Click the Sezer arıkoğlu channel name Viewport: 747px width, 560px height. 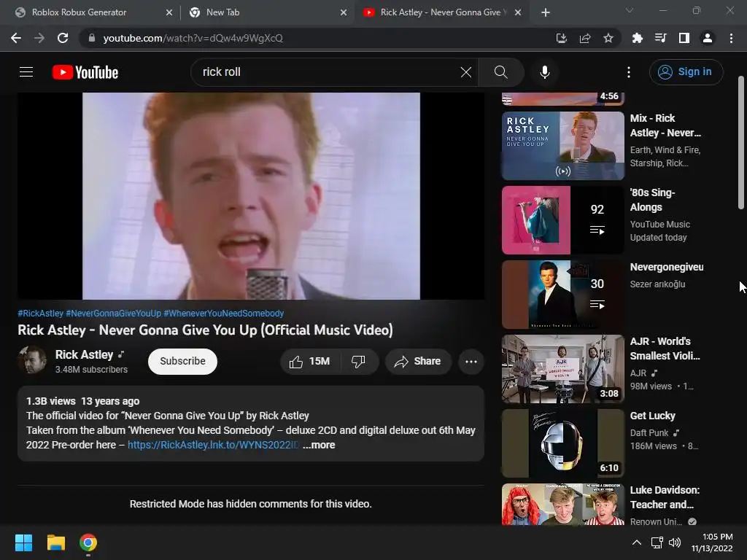coord(657,284)
